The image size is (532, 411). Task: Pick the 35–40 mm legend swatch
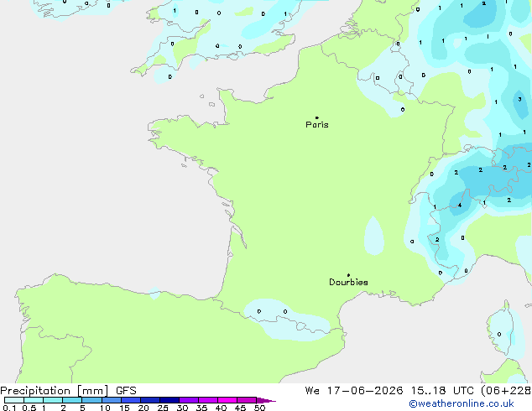pyautogui.click(x=208, y=400)
